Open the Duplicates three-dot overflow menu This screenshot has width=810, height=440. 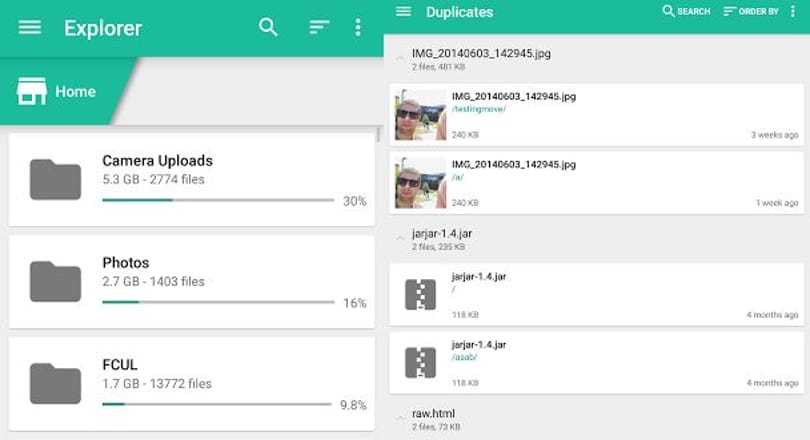pos(792,11)
